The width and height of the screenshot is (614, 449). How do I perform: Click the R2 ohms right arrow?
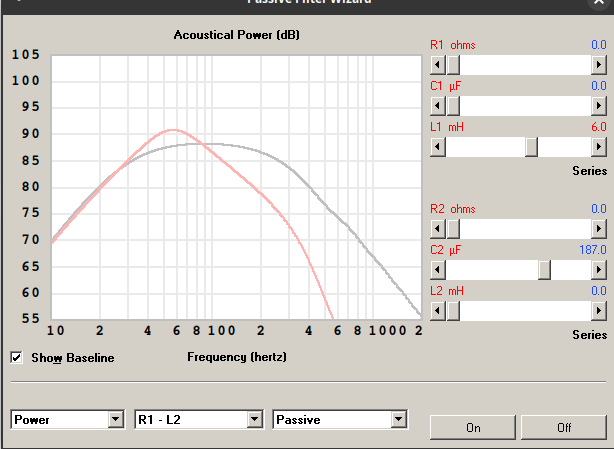tap(599, 229)
